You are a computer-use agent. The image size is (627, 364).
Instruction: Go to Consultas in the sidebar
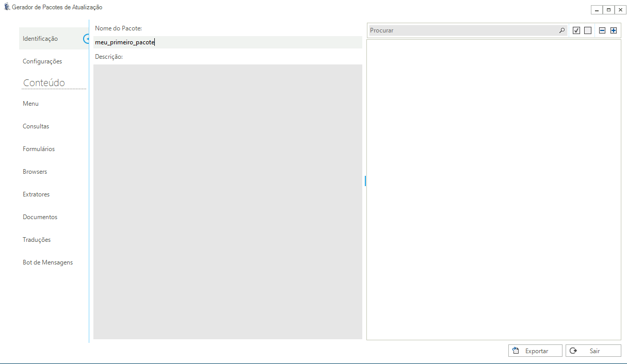pos(36,126)
